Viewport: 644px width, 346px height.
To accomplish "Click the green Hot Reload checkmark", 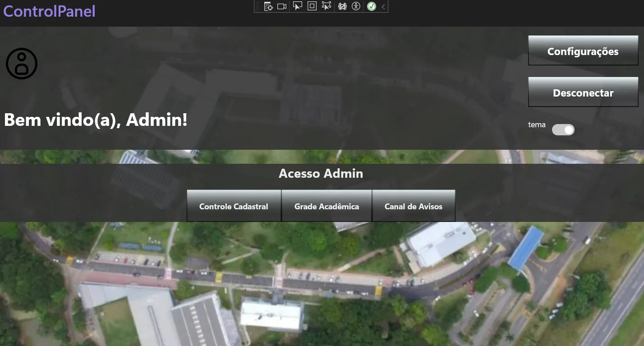I will (371, 6).
